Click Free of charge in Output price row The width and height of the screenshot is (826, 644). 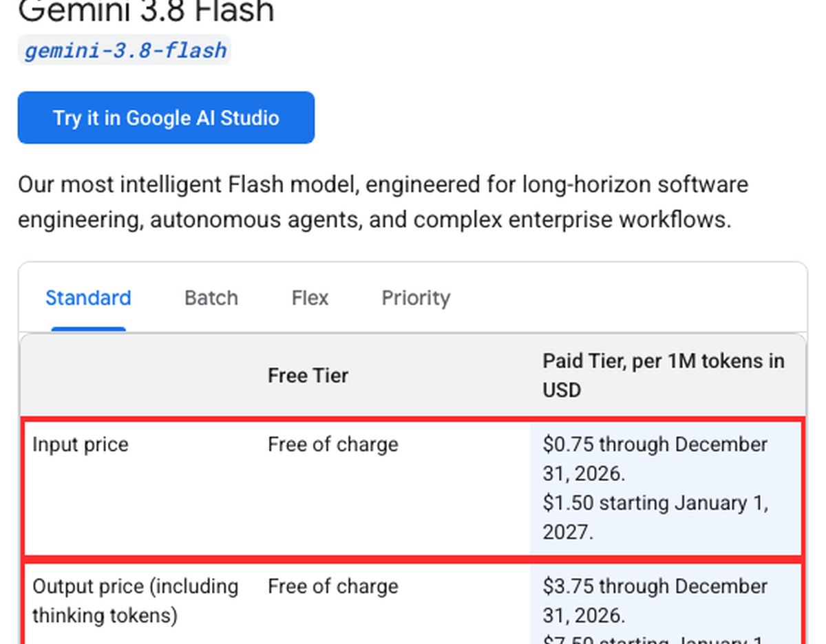333,586
